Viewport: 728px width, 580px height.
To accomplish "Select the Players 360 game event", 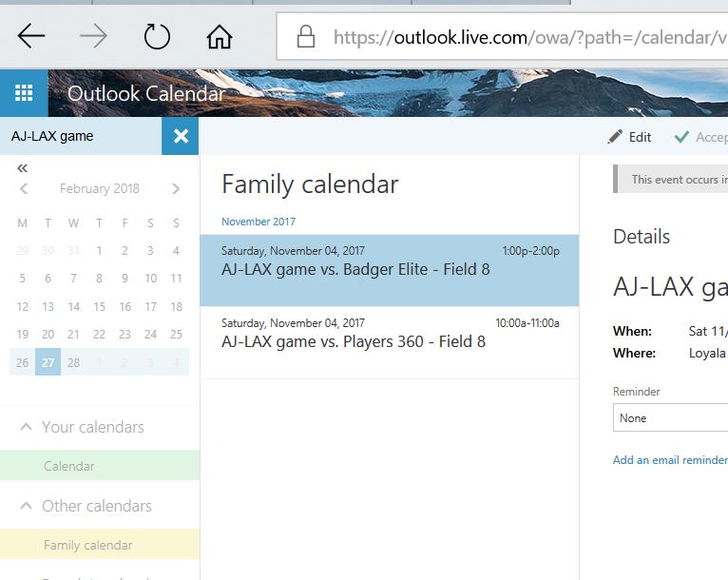I will (x=390, y=342).
